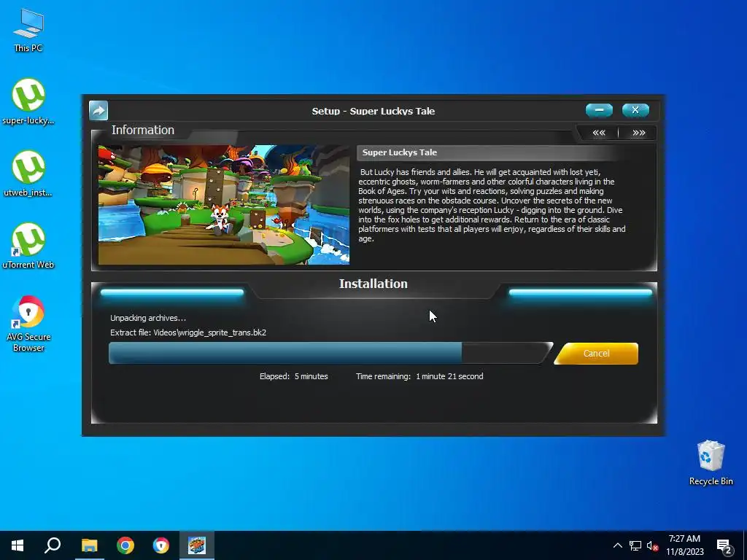Select the uTorrent Web shortcut icon
Screen dimensions: 747x560
tap(28, 246)
